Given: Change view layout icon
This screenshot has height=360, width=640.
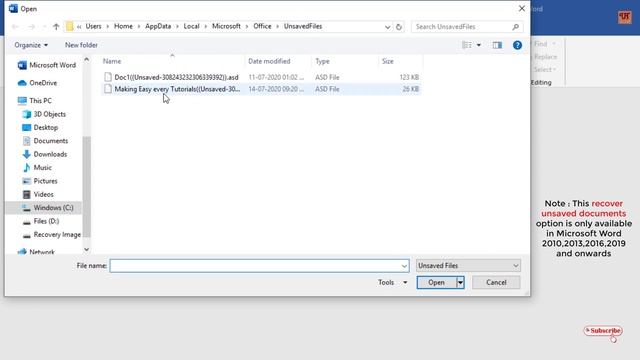Looking at the screenshot, I should [467, 45].
